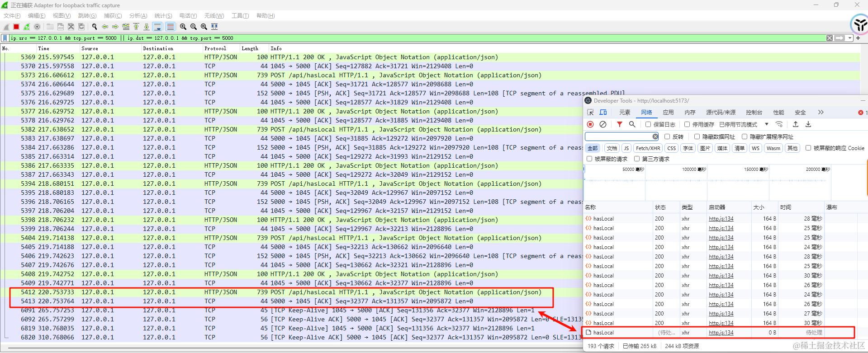868x353 pixels.
Task: Toggle the DevTools network filter bar
Action: 620,124
